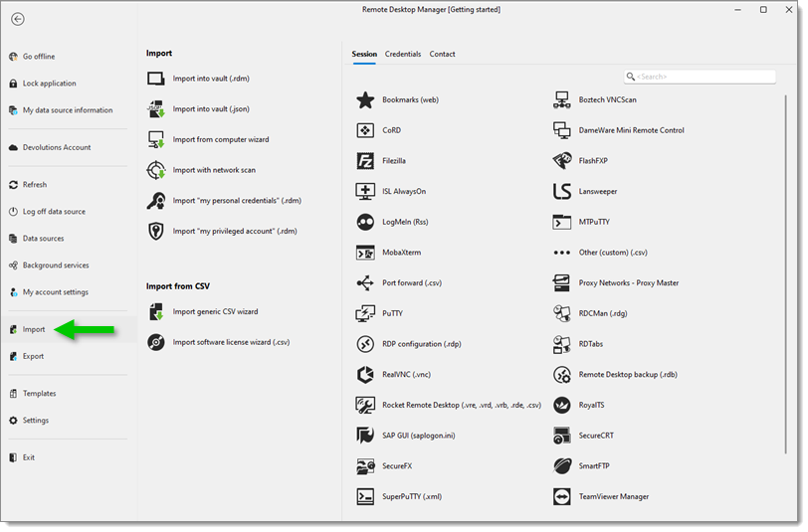Screen dimensions: 808x532
Task: Click Import with network scan icon
Action: pos(155,170)
